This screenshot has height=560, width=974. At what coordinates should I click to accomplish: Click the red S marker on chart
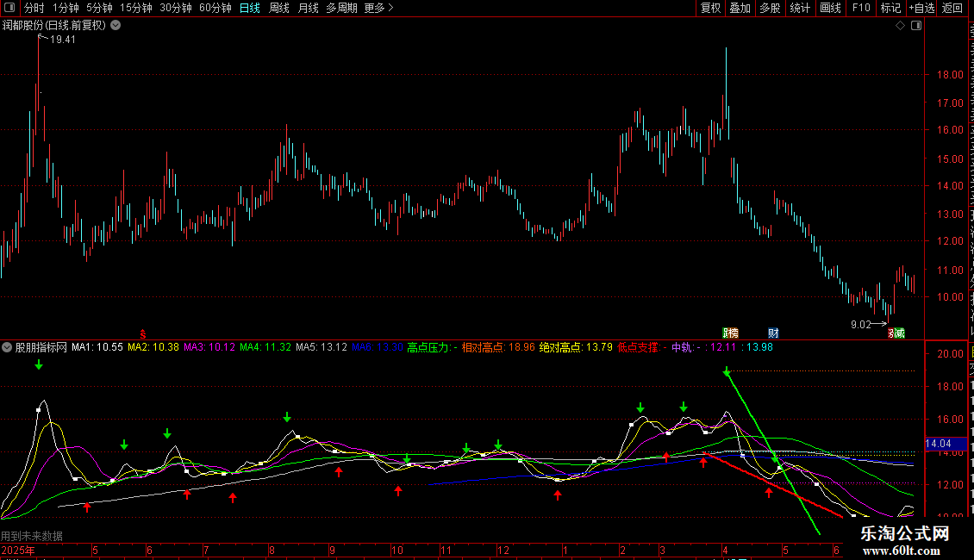click(x=143, y=334)
